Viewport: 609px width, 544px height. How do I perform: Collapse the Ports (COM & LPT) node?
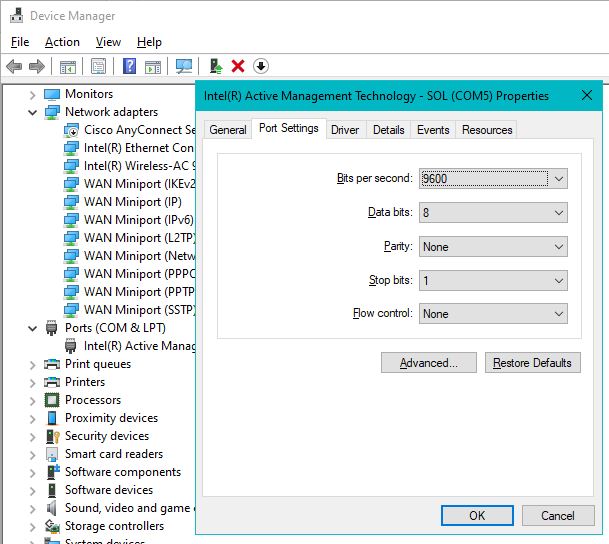tap(33, 328)
